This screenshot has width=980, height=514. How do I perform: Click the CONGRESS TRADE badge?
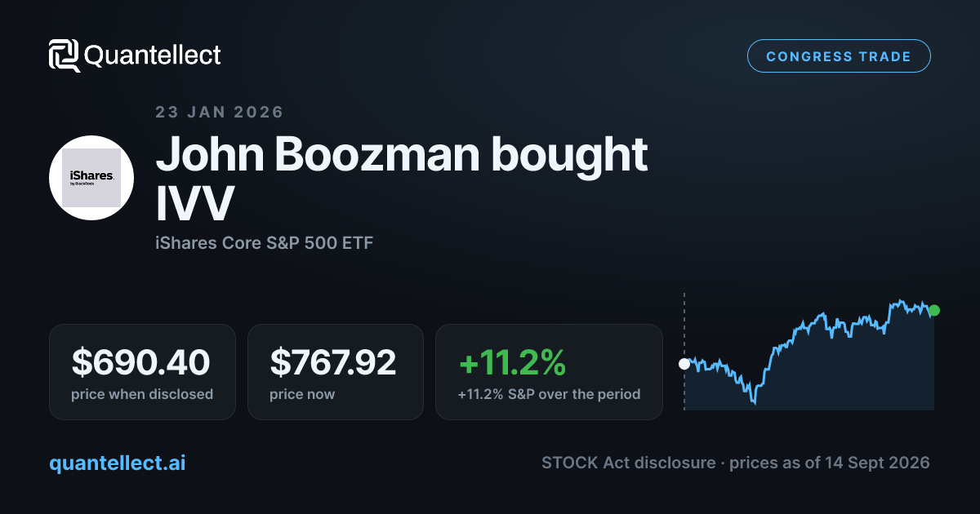(839, 56)
